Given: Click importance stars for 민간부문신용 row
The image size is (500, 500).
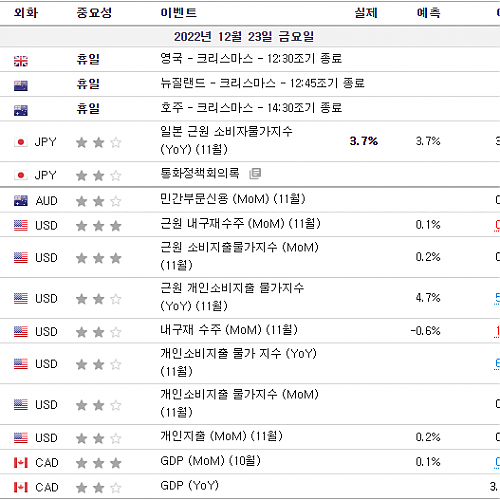Looking at the screenshot, I should (x=98, y=201).
